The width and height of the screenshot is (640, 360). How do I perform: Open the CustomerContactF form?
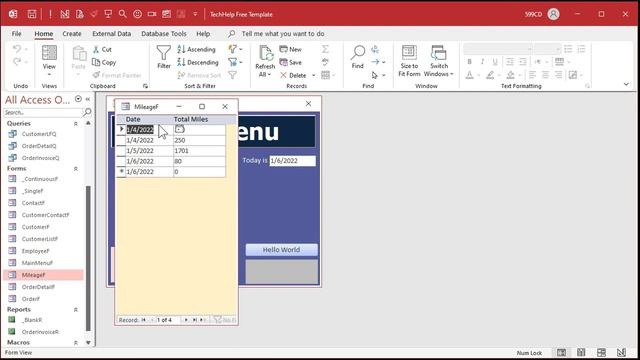45,215
